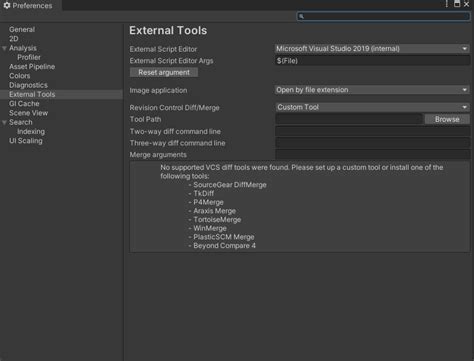This screenshot has height=361, width=474.
Task: Click P4Merge in the tools list
Action: tap(208, 202)
